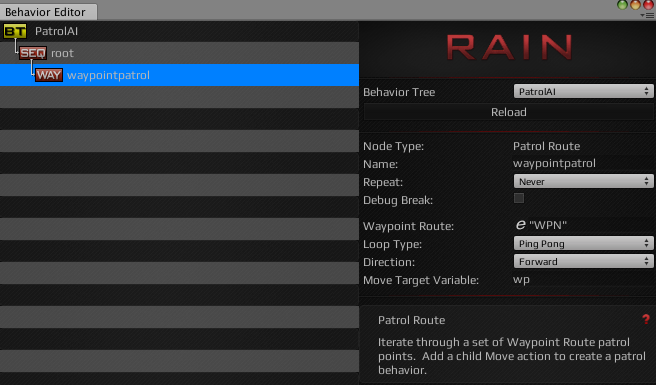The image size is (656, 385).
Task: Click the Behavior Tree label
Action: [399, 92]
